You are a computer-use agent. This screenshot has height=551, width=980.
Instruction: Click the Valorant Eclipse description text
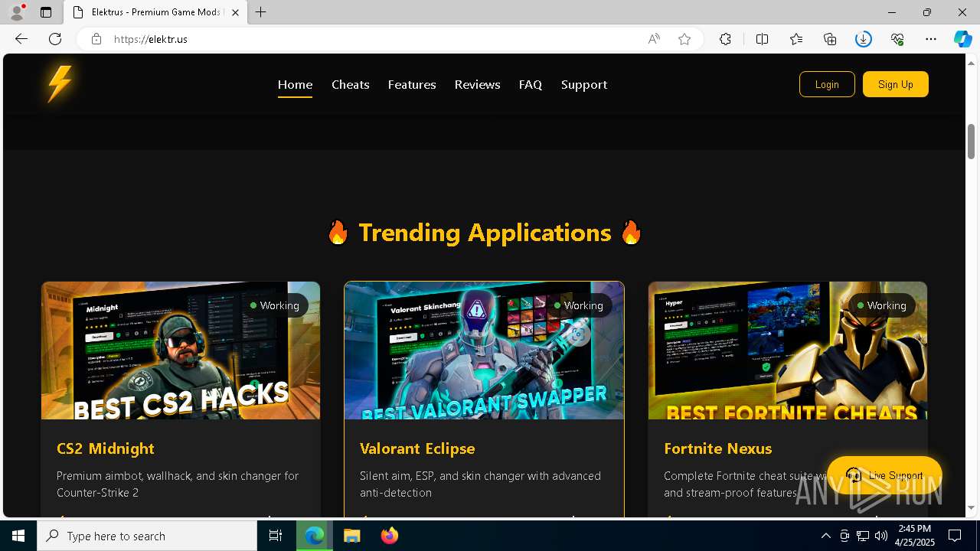(x=480, y=484)
